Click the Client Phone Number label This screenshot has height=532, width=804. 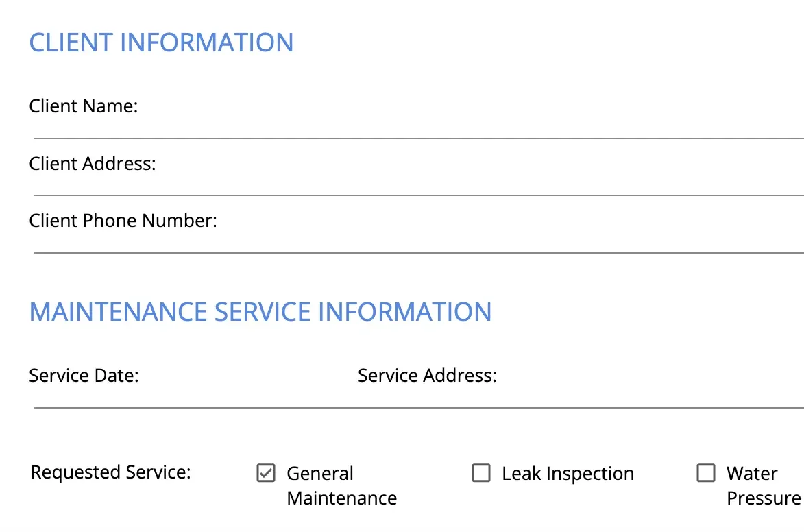point(123,221)
